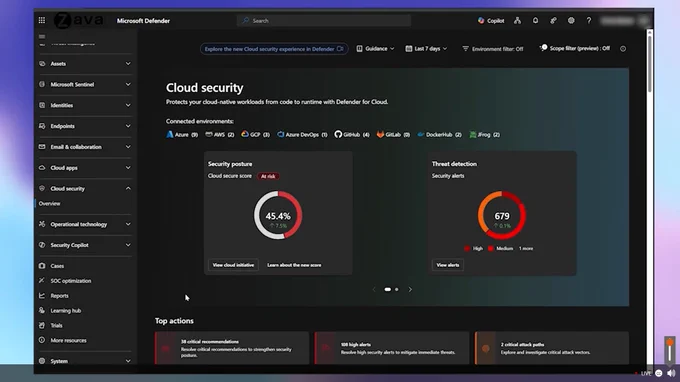The image size is (680, 382).
Task: Open the help question mark
Action: tap(588, 20)
